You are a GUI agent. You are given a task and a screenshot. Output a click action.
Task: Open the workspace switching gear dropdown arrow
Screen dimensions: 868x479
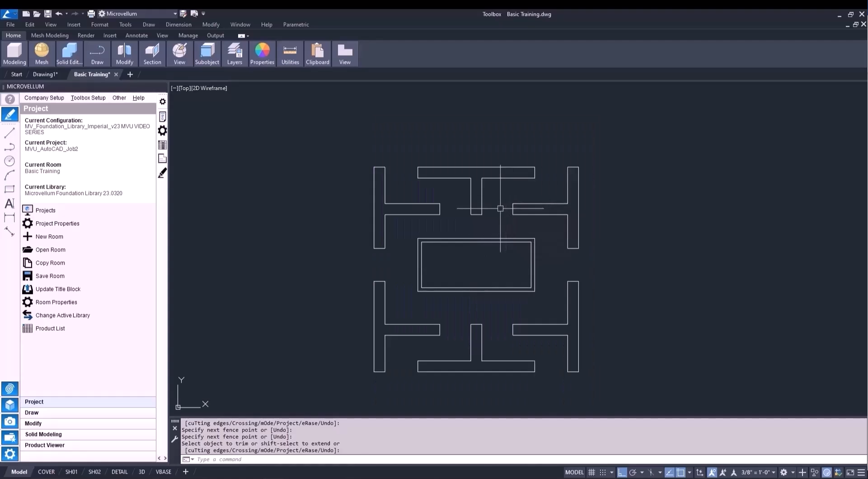click(x=793, y=472)
